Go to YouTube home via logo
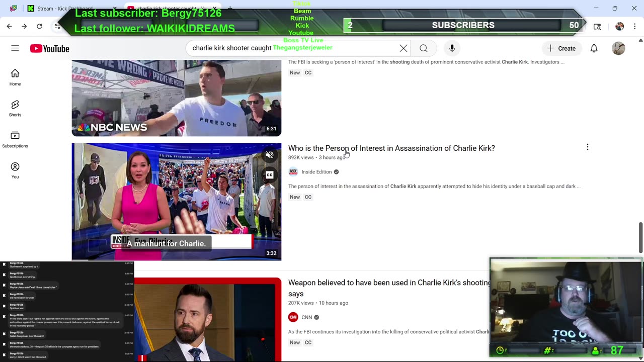 coord(49,49)
